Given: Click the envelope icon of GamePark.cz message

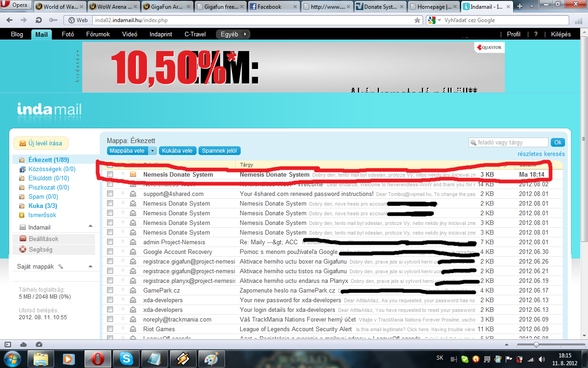Looking at the screenshot, I should pyautogui.click(x=133, y=290).
